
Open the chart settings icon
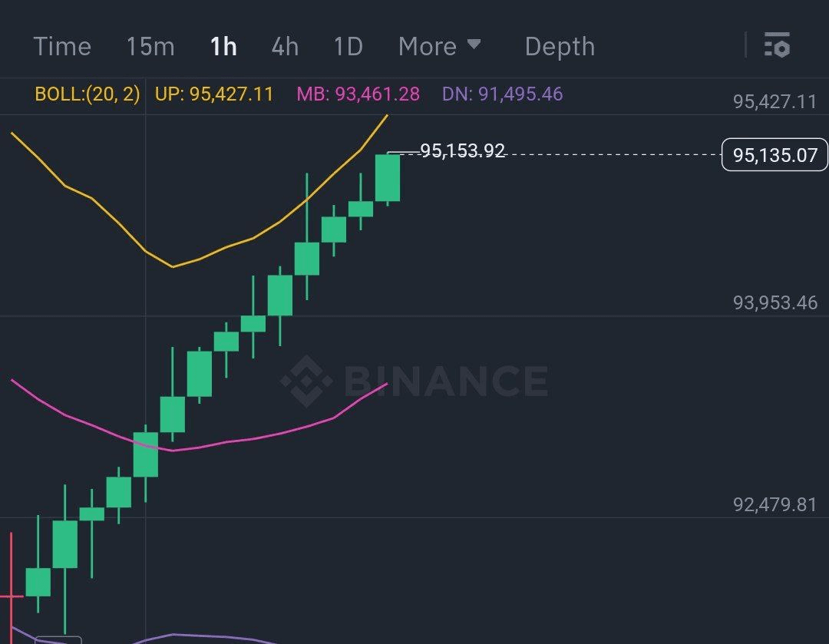coord(777,46)
